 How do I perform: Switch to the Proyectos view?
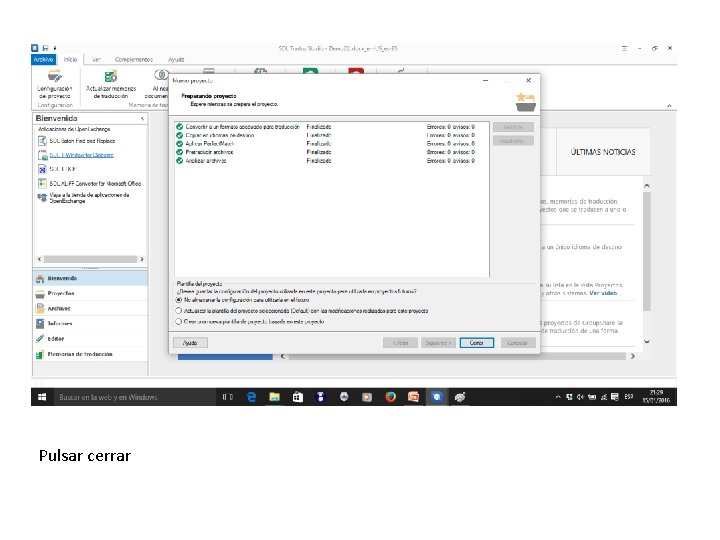[x=90, y=293]
